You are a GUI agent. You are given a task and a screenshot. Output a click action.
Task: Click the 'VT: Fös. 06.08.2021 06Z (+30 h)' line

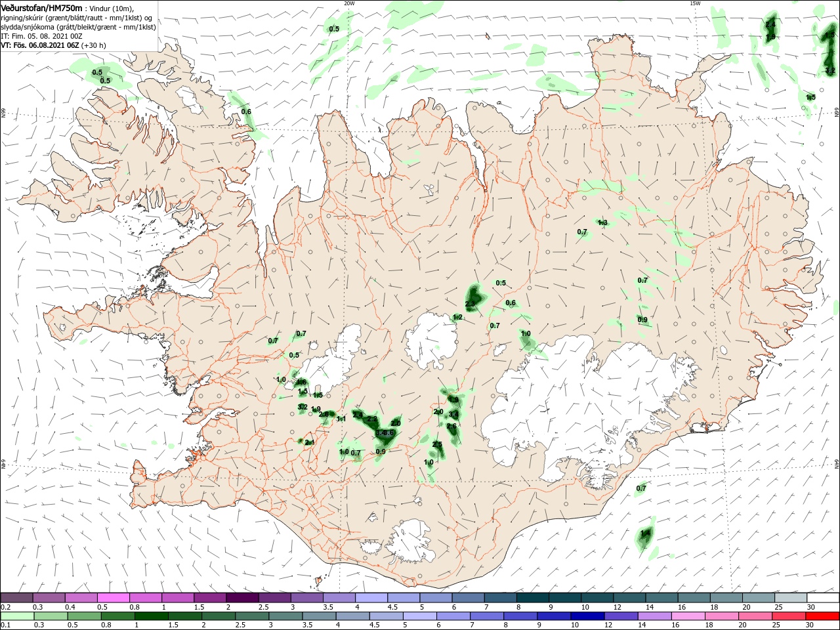click(x=53, y=45)
